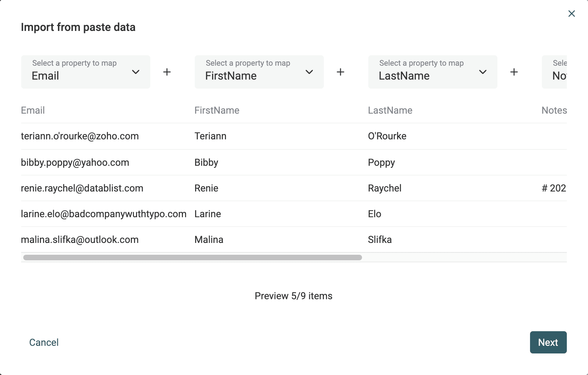588x375 pixels.
Task: Click the bibby.poppy@yahoo.com email cell
Action: 75,163
